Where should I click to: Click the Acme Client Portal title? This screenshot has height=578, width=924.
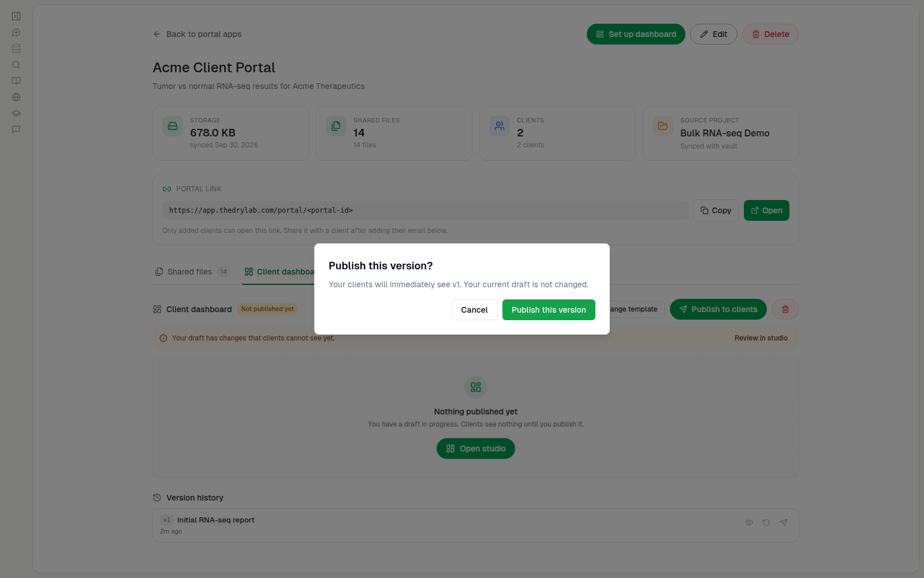tap(214, 68)
